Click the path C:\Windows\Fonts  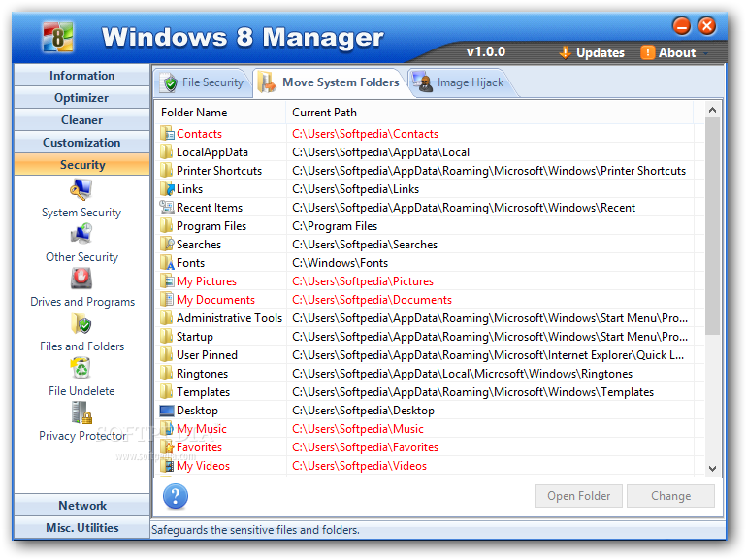(x=341, y=263)
